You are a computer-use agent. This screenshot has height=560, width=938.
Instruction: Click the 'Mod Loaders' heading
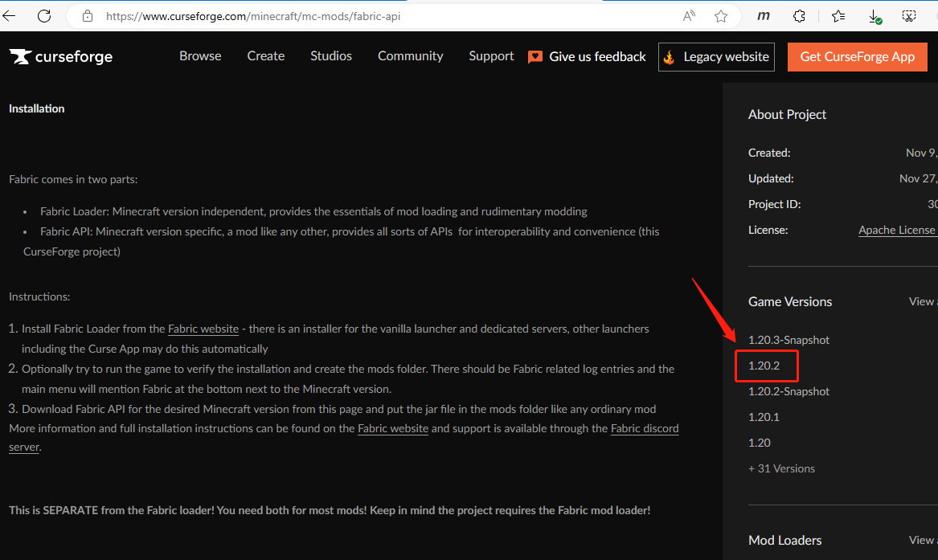[x=784, y=540]
